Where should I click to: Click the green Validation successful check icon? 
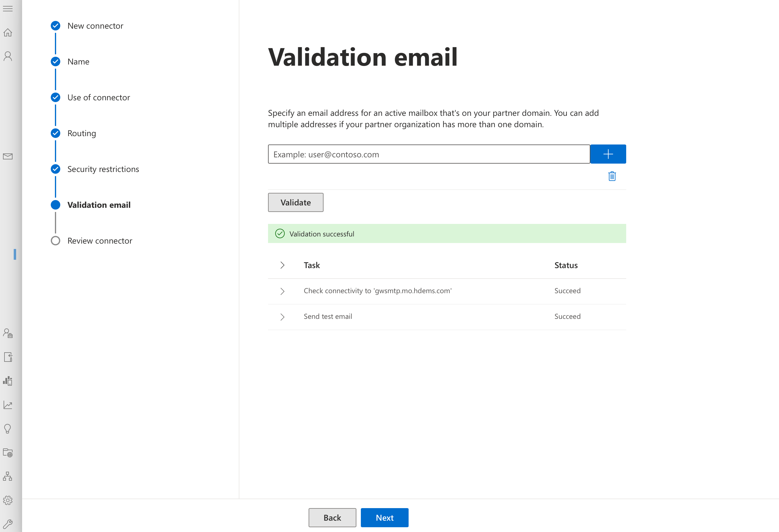point(280,234)
